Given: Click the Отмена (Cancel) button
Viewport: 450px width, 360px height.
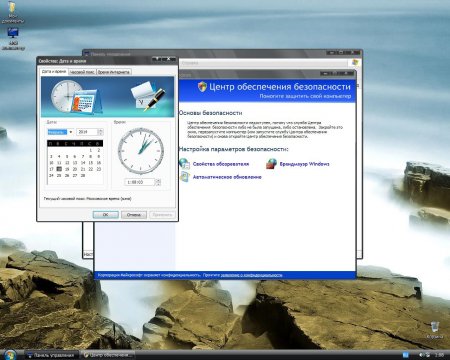Looking at the screenshot, I should (134, 215).
